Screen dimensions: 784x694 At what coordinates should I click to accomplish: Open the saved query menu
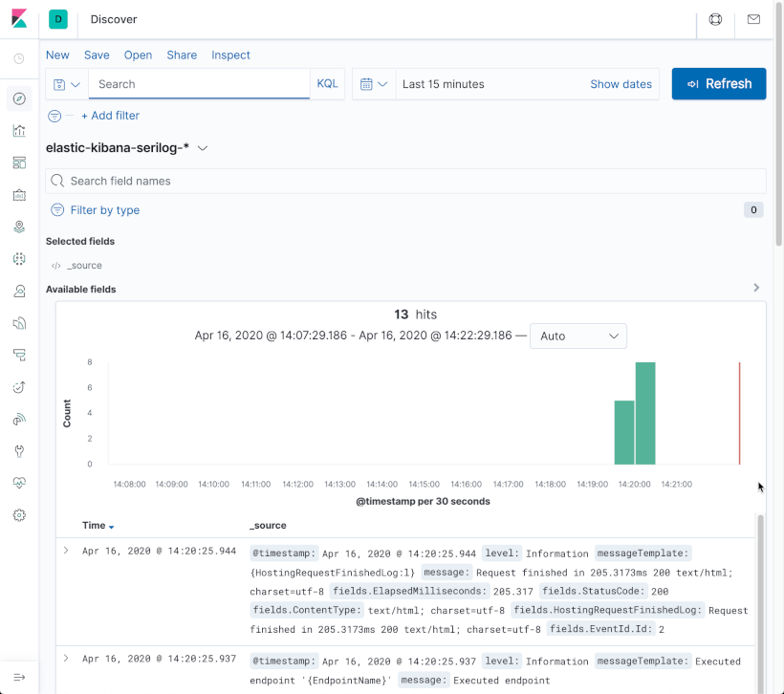click(x=67, y=84)
